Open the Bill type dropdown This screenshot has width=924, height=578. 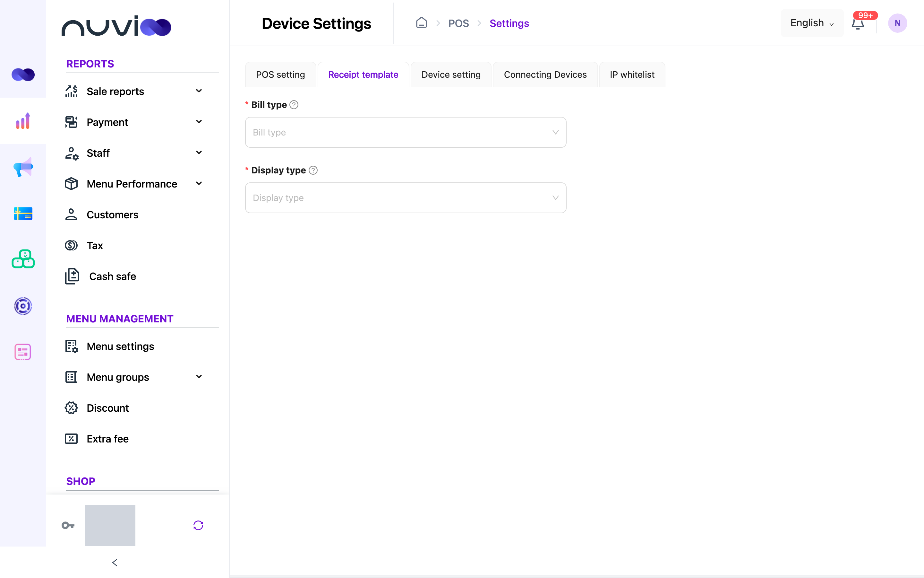[x=406, y=132]
